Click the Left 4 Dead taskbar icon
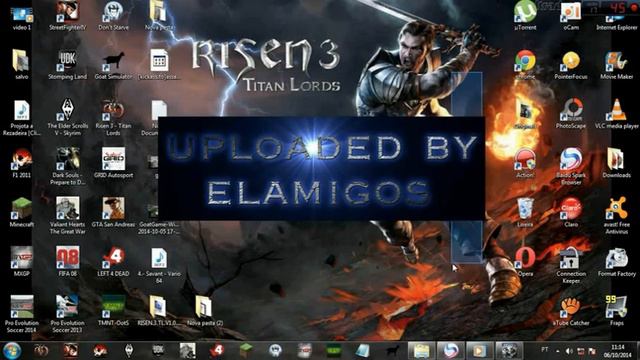Image resolution: width=640 pixels, height=360 pixels. pyautogui.click(x=217, y=350)
